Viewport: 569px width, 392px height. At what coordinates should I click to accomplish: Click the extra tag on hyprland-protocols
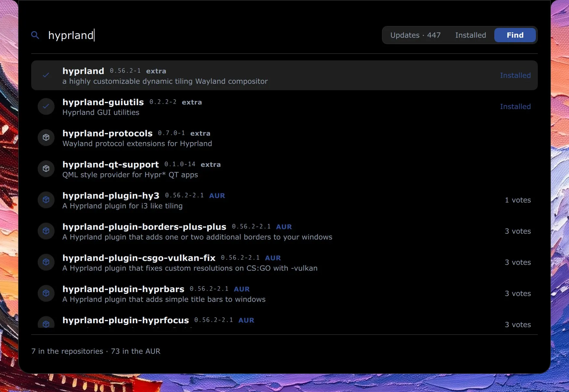(x=200, y=133)
